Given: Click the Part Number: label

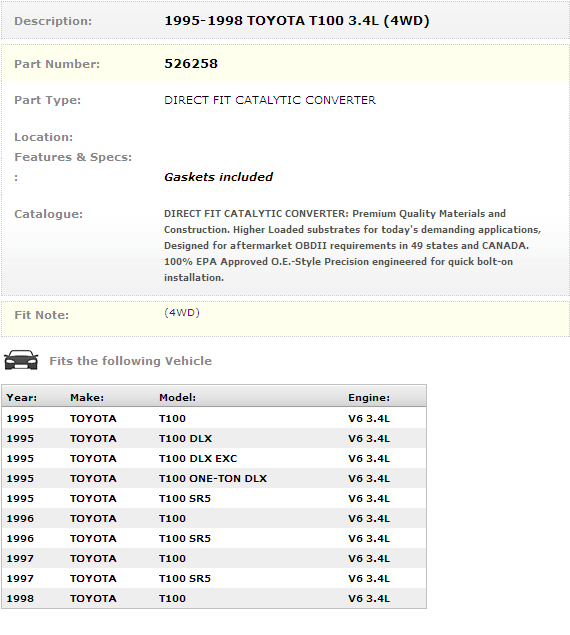Looking at the screenshot, I should point(57,64).
